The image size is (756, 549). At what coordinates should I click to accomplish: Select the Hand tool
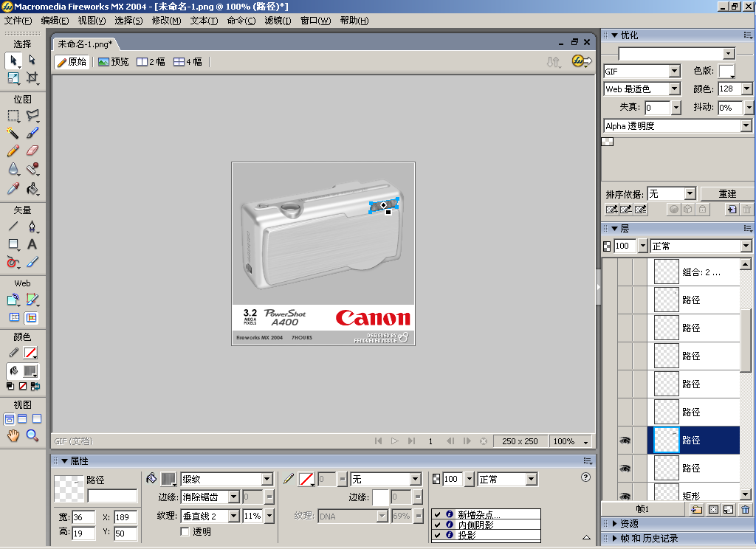point(13,435)
